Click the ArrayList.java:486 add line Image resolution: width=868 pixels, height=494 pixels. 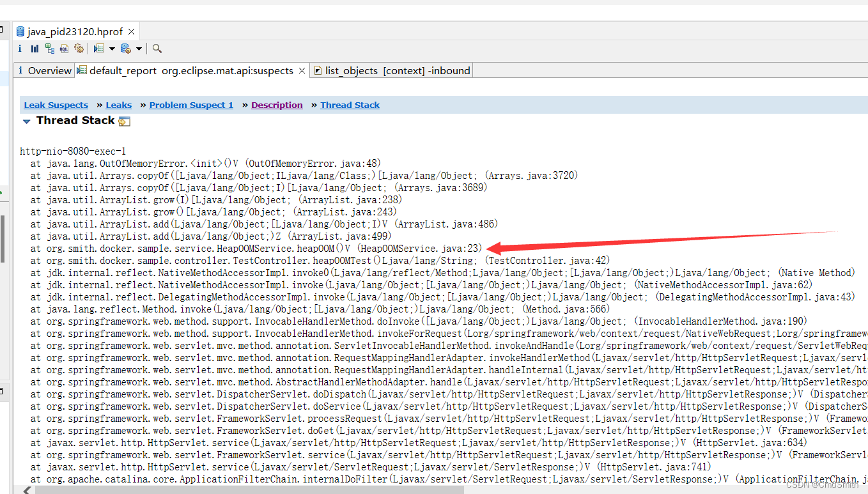pyautogui.click(x=264, y=224)
